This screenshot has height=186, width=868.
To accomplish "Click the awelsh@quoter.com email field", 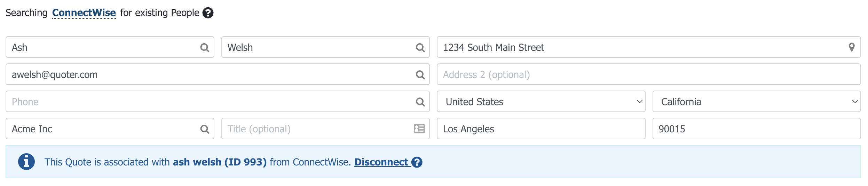I will (209, 75).
